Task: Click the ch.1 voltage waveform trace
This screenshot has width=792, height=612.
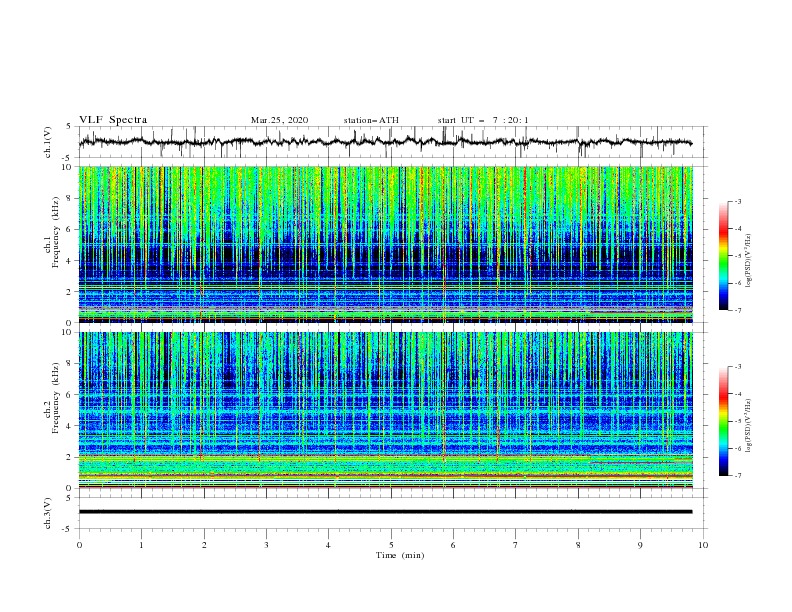Action: (x=385, y=142)
